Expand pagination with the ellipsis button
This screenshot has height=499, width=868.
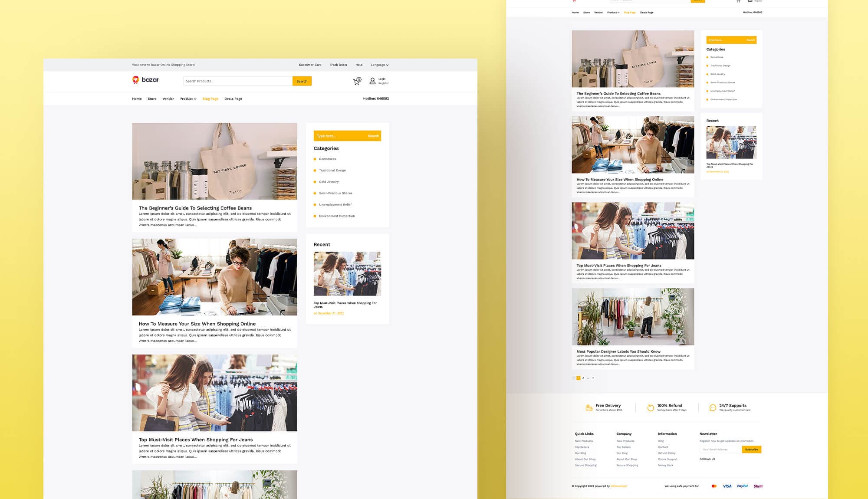pyautogui.click(x=588, y=378)
